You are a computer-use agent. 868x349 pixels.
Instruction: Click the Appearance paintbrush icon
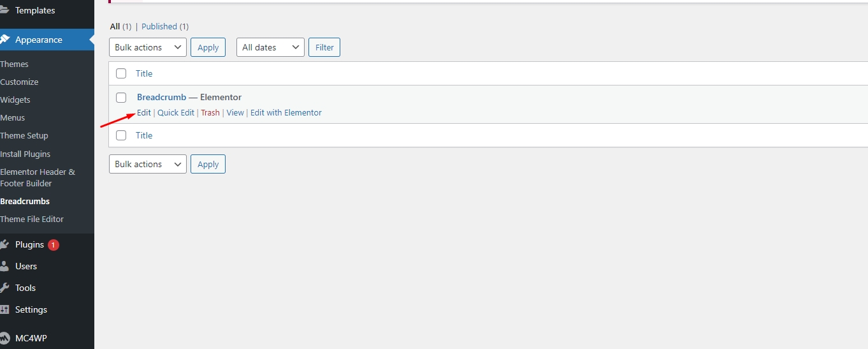pos(4,40)
